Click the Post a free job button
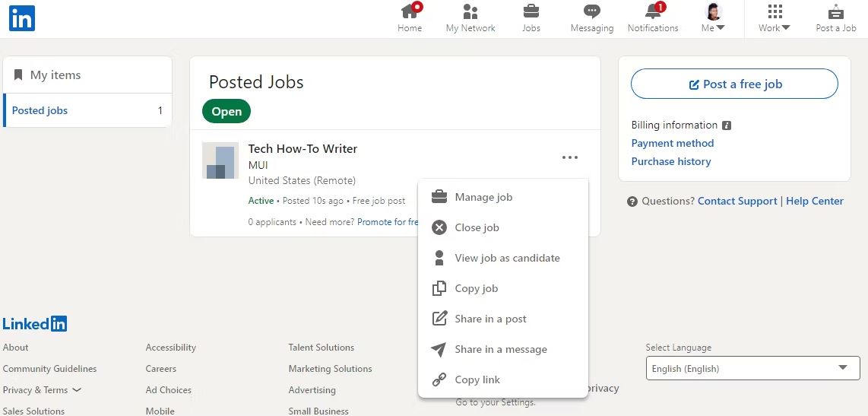Viewport: 868px width, 416px height. tap(734, 84)
